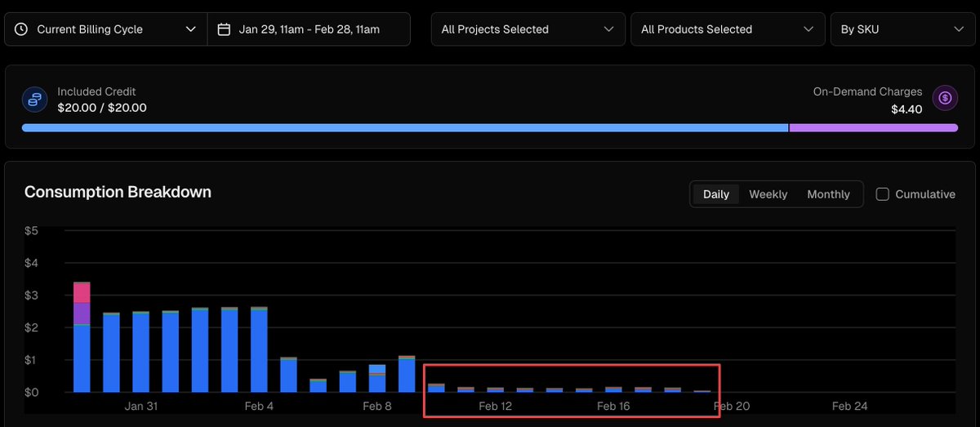This screenshot has height=427, width=980.
Task: Click the Cumulative label text
Action: 925,194
